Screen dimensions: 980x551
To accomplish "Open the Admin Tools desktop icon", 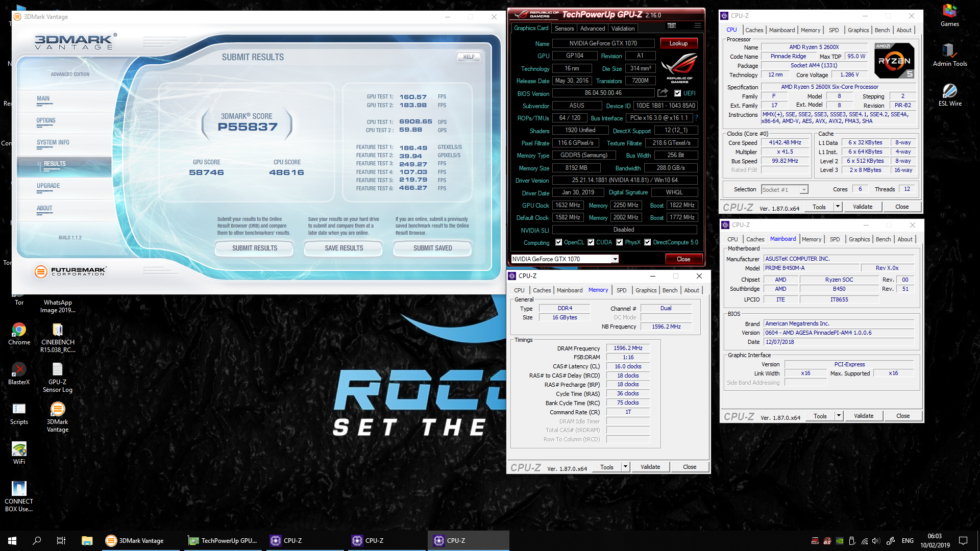I will pos(949,55).
